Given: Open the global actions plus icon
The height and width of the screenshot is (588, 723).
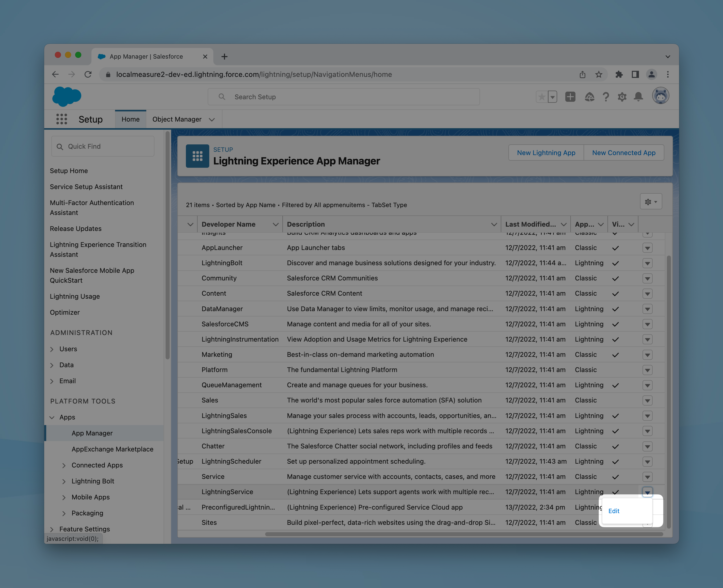Looking at the screenshot, I should click(570, 97).
